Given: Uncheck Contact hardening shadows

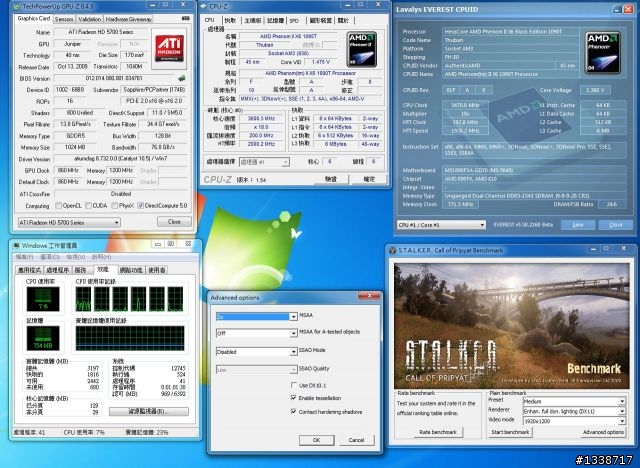Looking at the screenshot, I should [x=293, y=411].
